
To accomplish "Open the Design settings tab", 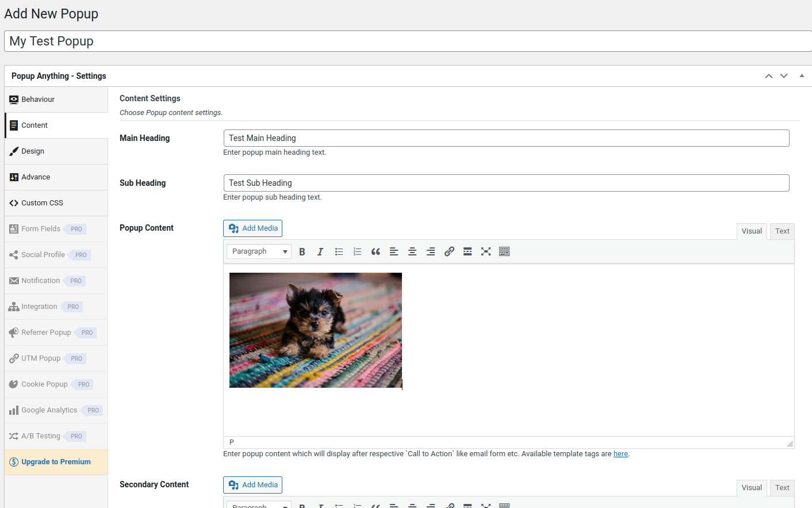I will (x=56, y=151).
